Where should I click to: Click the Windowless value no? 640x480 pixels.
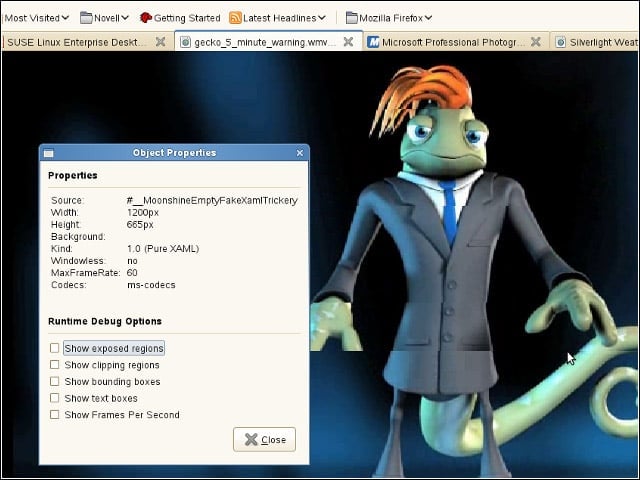coord(132,261)
